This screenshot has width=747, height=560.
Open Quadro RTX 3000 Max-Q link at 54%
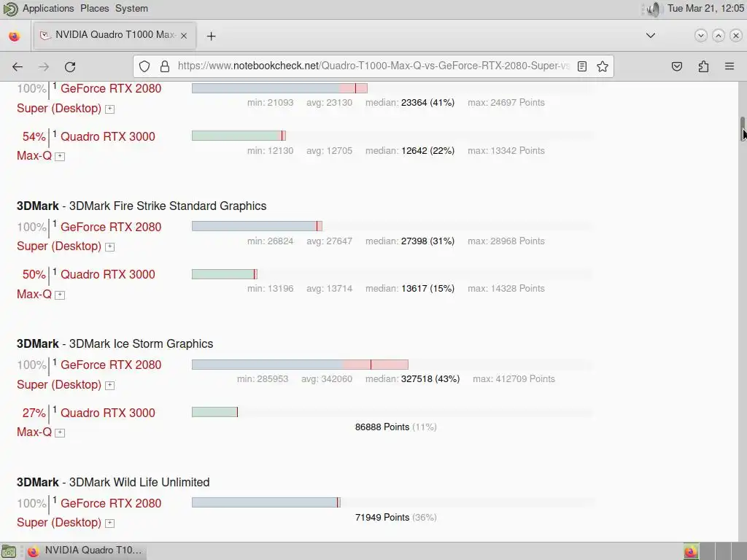pos(108,136)
